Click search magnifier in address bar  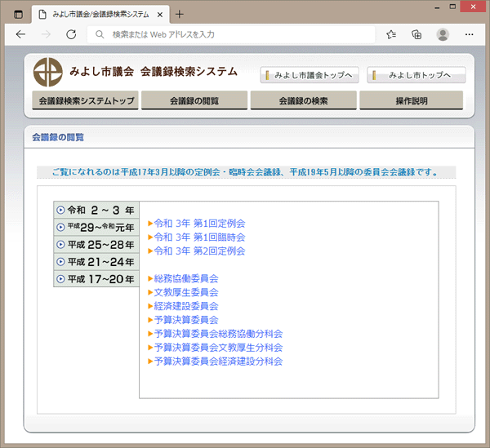(x=100, y=34)
